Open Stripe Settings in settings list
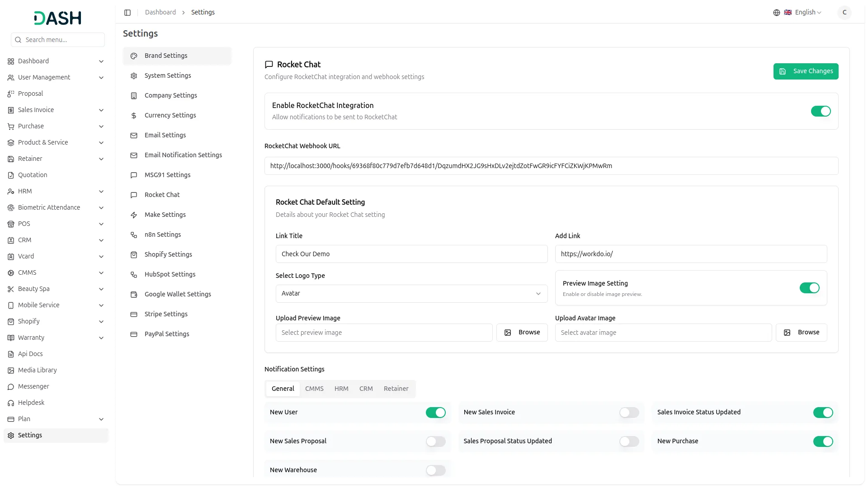 (166, 314)
